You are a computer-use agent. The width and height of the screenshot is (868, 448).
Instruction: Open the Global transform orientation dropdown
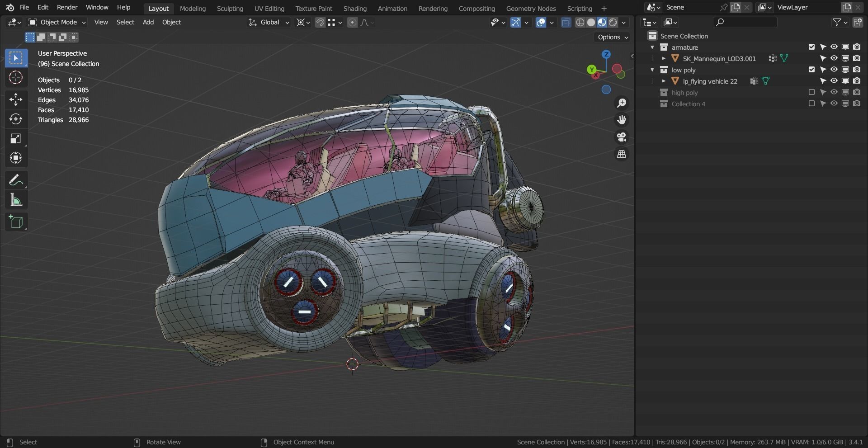pyautogui.click(x=270, y=22)
